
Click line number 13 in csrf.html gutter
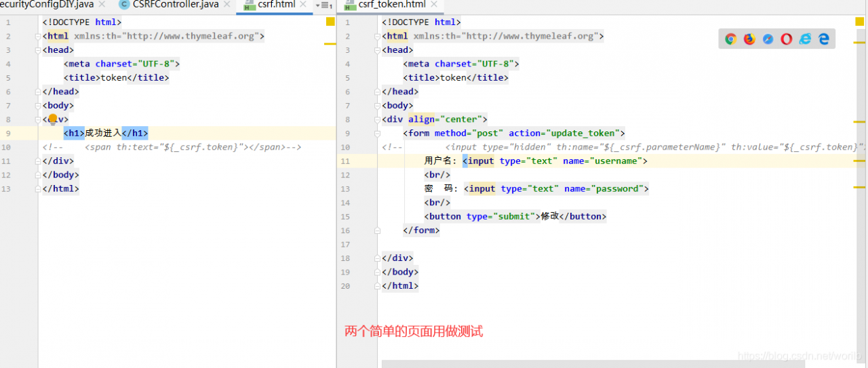click(x=7, y=188)
